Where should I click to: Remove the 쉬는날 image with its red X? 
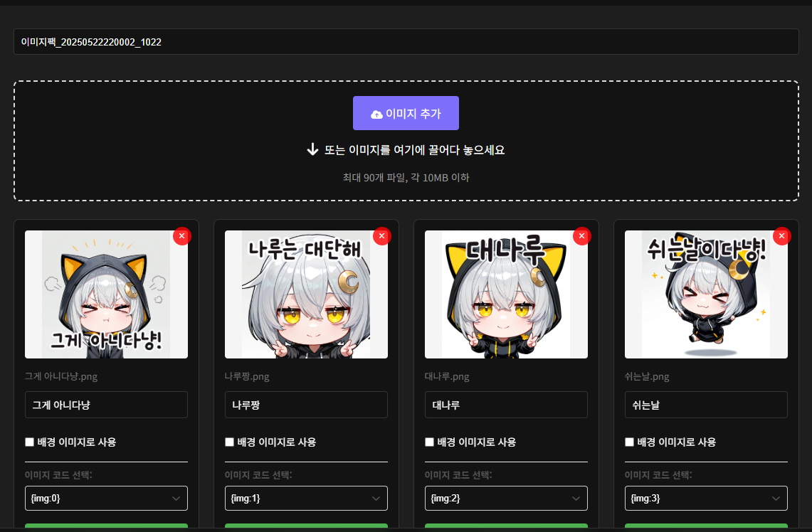coord(781,236)
